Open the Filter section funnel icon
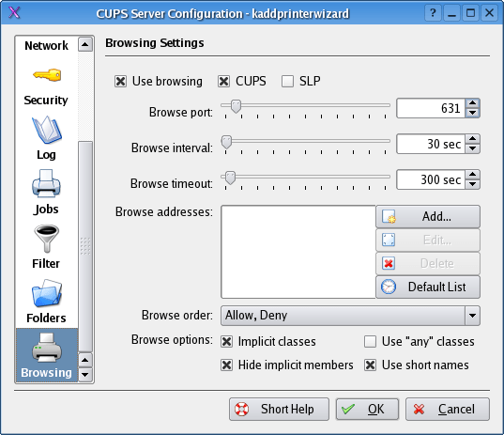504x435 pixels. click(x=47, y=239)
